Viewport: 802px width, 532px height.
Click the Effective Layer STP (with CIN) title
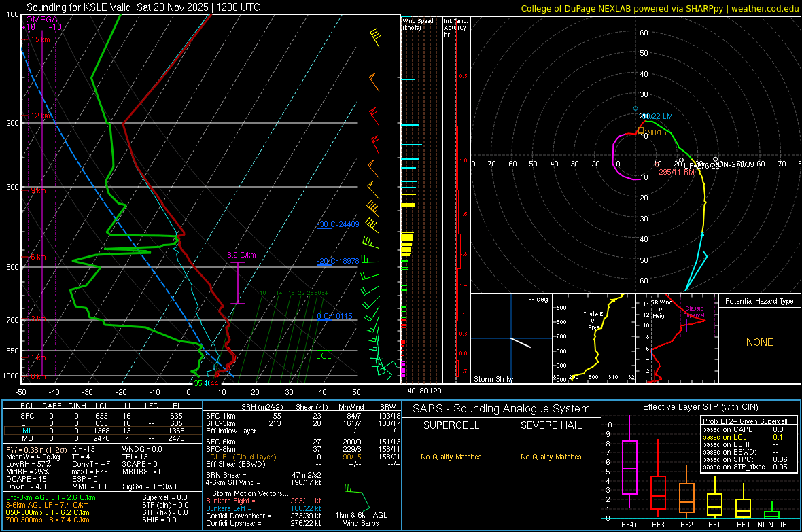(x=700, y=407)
